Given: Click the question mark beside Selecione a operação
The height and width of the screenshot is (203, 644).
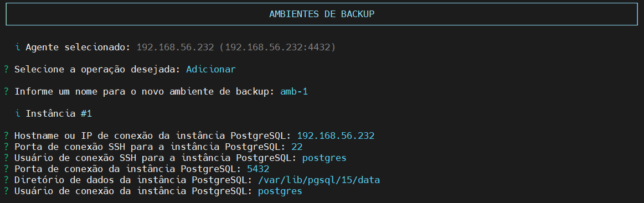Looking at the screenshot, I should click(x=7, y=70).
